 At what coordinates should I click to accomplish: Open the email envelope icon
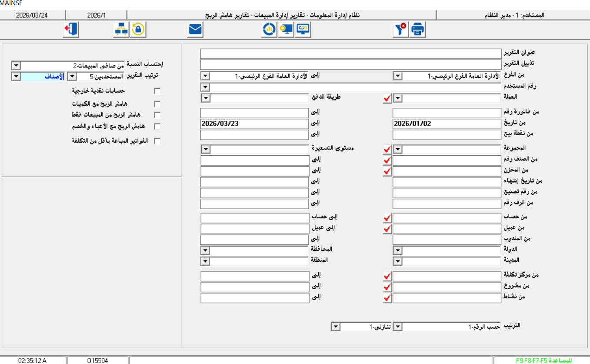tap(195, 30)
